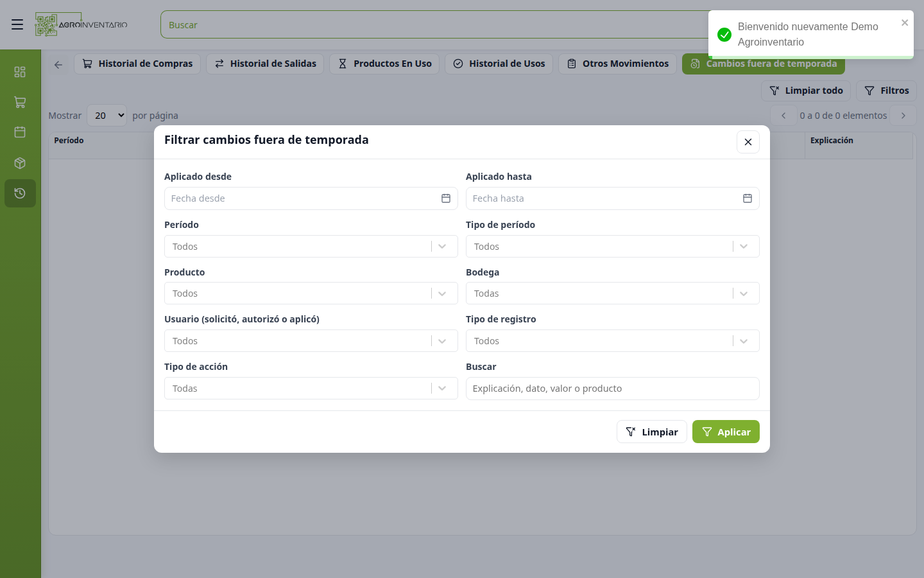The width and height of the screenshot is (924, 578).
Task: Expand the Tipo de acción dropdown
Action: pyautogui.click(x=311, y=389)
